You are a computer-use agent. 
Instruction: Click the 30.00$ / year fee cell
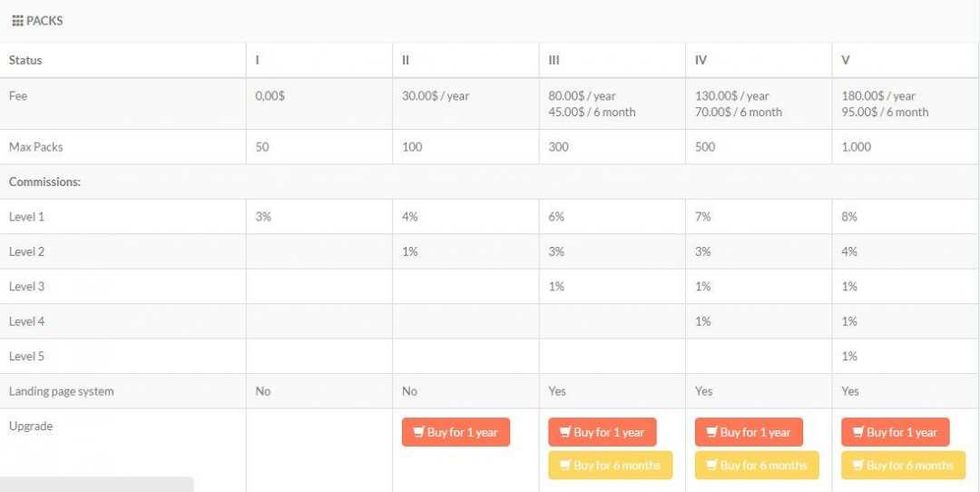pyautogui.click(x=436, y=96)
